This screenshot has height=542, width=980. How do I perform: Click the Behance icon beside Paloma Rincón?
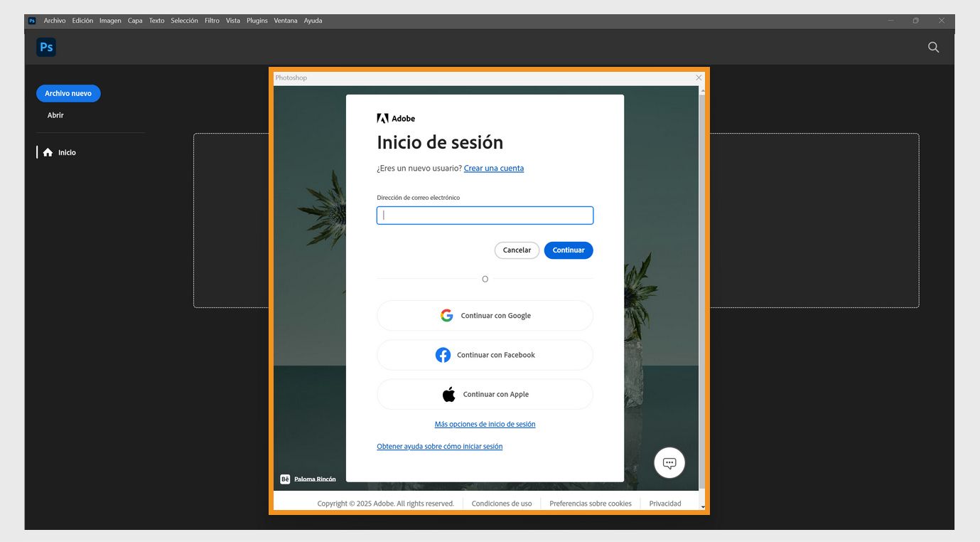tap(285, 479)
